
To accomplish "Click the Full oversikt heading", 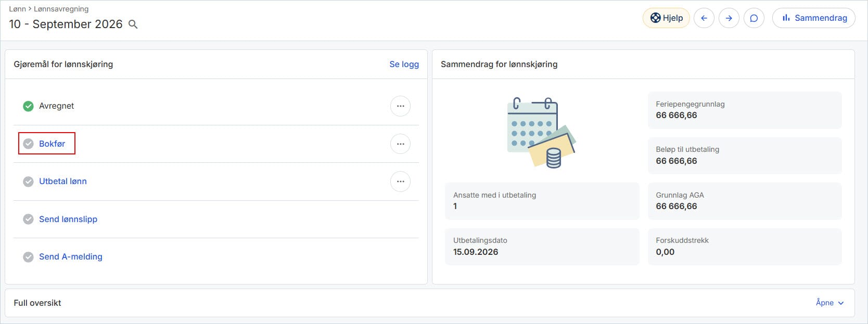I will tap(37, 303).
